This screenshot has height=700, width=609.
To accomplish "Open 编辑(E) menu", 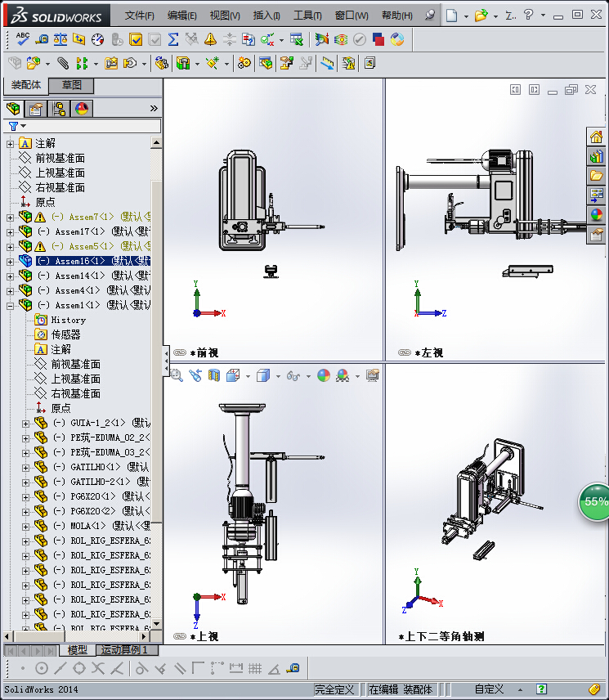I will click(182, 16).
